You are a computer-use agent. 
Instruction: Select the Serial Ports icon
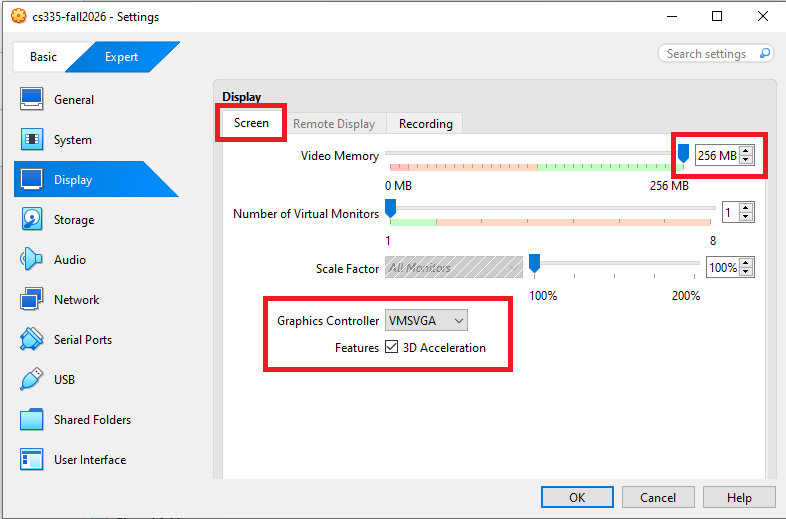click(32, 340)
